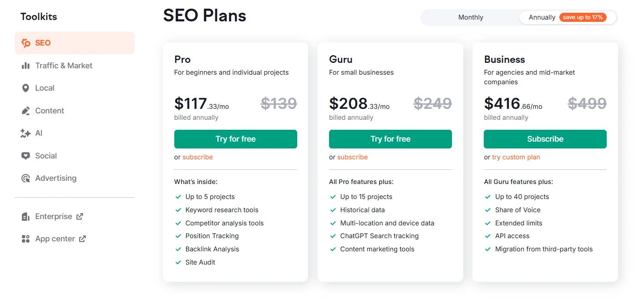Click the Advertising target cursor icon
Viewport: 644px width, 301px height.
click(x=26, y=178)
